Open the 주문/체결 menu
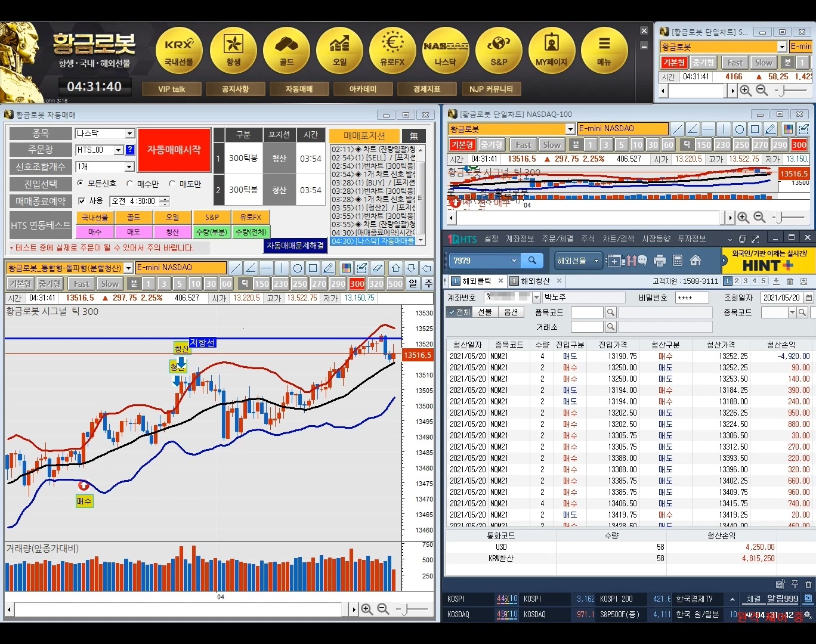816x644 pixels. click(557, 239)
